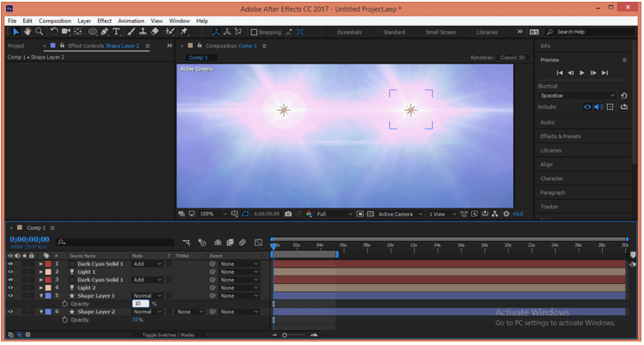Select the Horizontal Type tool

pyautogui.click(x=117, y=32)
